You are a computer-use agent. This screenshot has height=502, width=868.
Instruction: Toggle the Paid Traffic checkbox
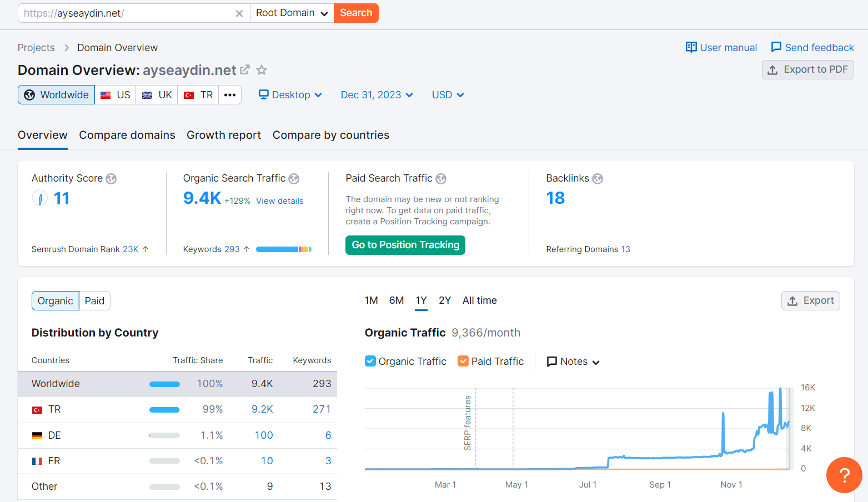(x=463, y=361)
